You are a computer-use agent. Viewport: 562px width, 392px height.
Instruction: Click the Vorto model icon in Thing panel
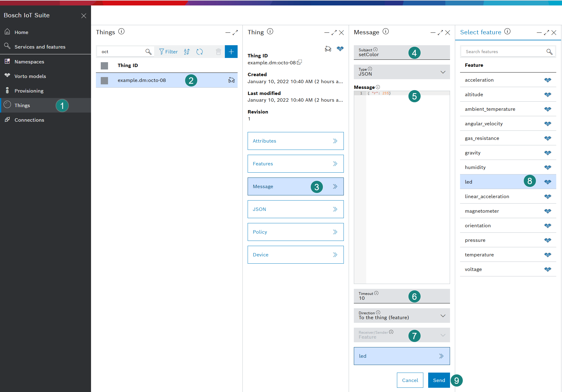pyautogui.click(x=340, y=49)
